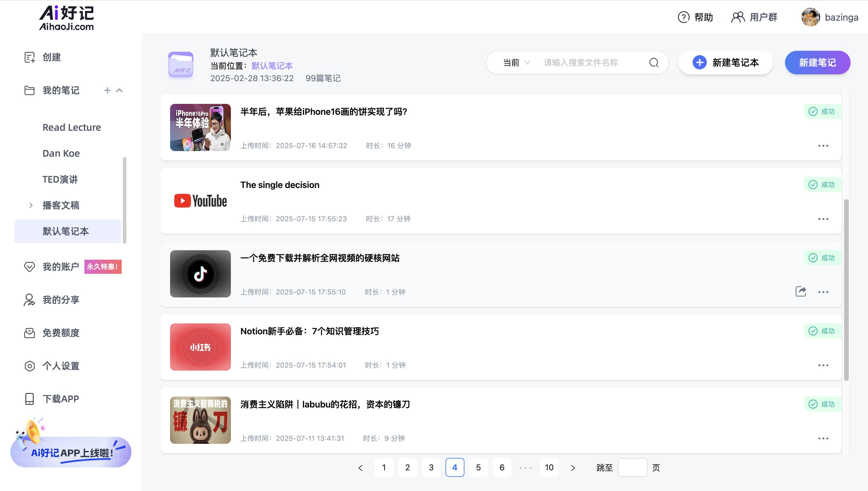Open more options for Notion新手必备 note
The image size is (868, 491).
click(823, 365)
